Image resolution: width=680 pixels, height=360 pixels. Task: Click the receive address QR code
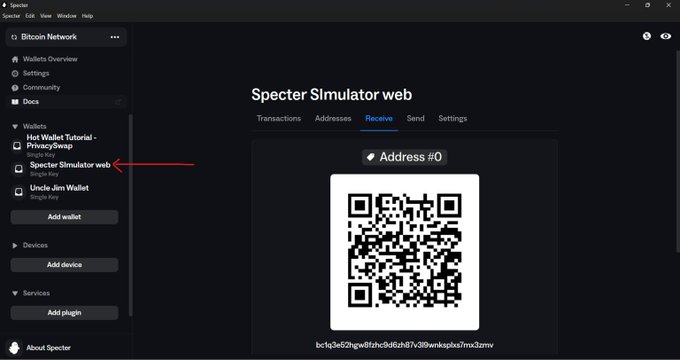[x=405, y=252]
